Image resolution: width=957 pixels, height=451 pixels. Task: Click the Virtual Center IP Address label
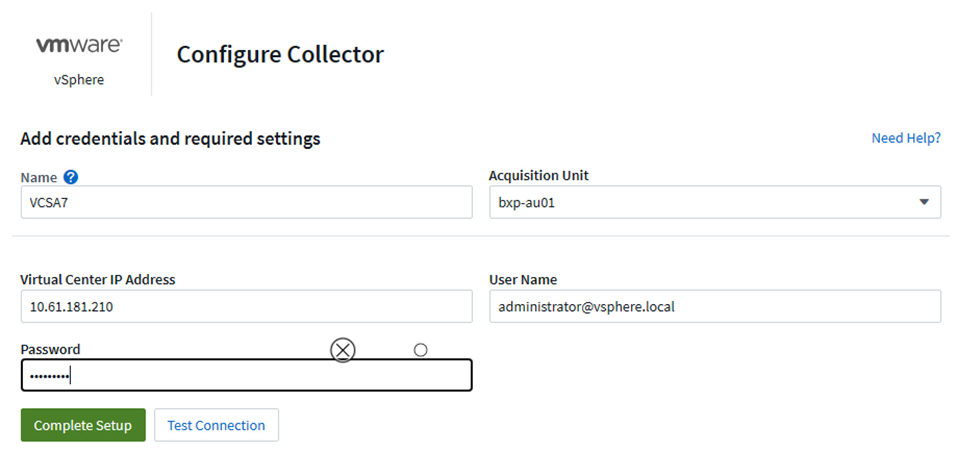97,280
